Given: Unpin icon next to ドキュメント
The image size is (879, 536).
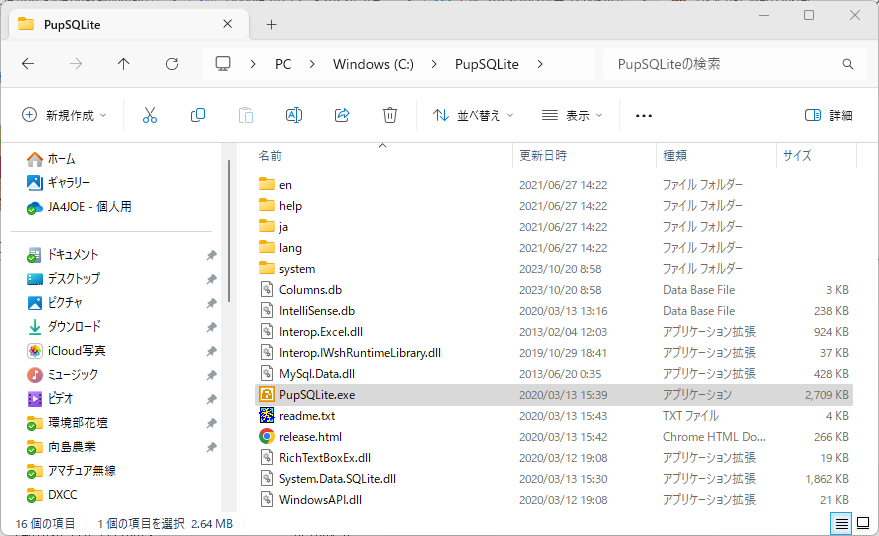Looking at the screenshot, I should pyautogui.click(x=211, y=255).
